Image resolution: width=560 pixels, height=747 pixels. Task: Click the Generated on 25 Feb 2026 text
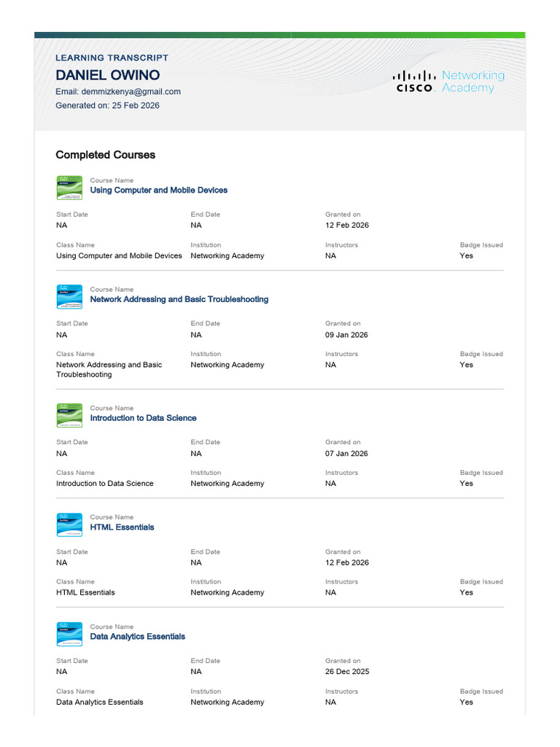(107, 106)
